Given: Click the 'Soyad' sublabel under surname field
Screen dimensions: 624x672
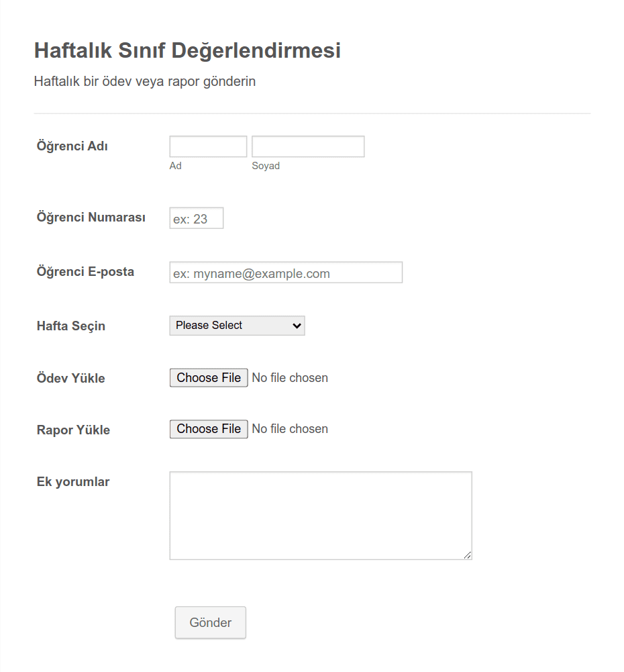Looking at the screenshot, I should (x=266, y=166).
